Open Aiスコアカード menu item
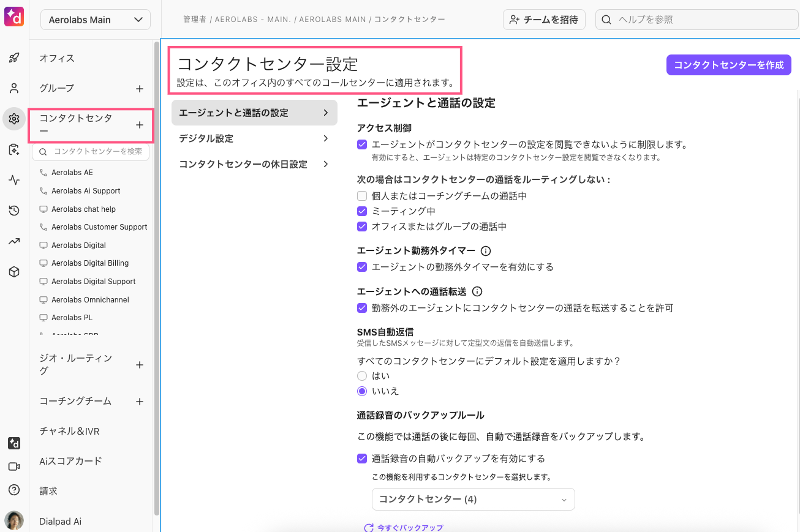 pos(70,461)
